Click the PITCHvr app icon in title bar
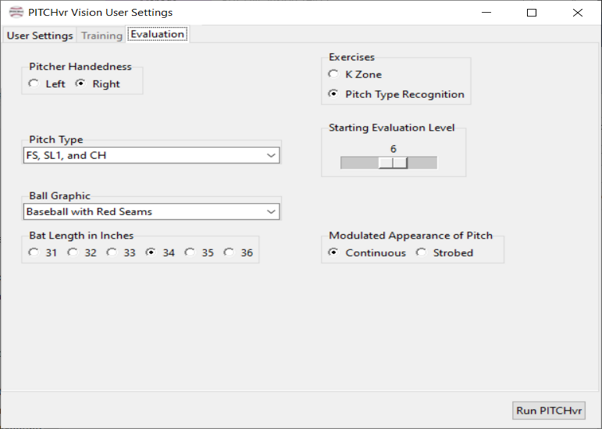Image resolution: width=602 pixels, height=429 pixels. tap(15, 12)
